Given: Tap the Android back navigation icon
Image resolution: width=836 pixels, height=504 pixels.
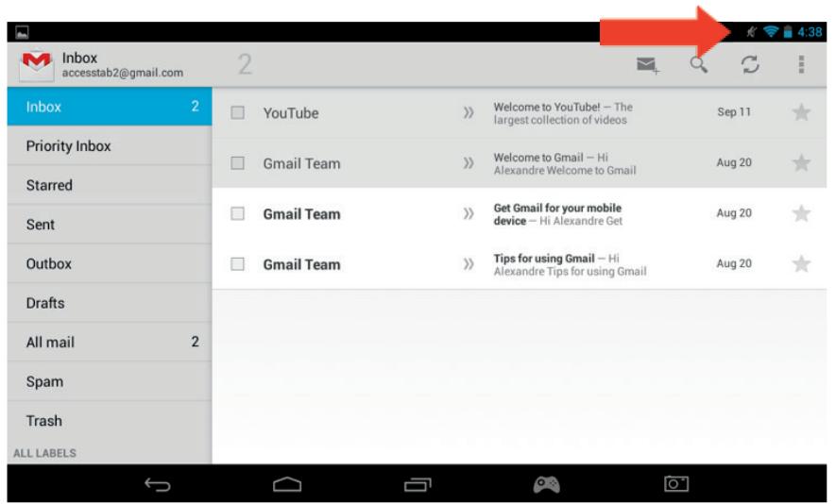Looking at the screenshot, I should point(158,484).
